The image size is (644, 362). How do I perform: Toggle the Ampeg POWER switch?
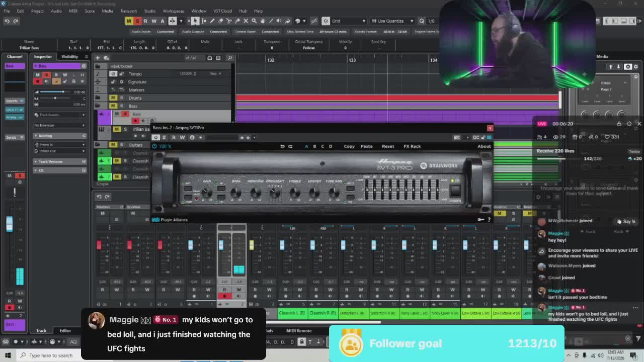click(455, 191)
